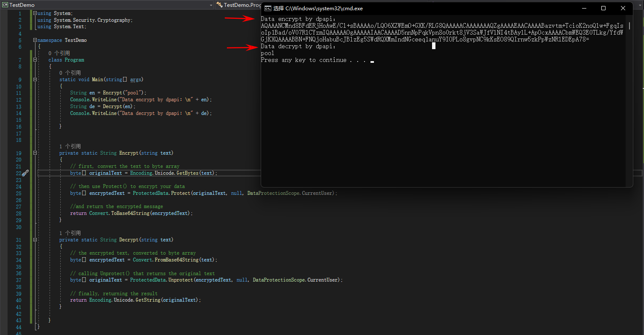
Task: Click the comment 'calling Unprotect() that returns the original text'
Action: tap(143, 273)
